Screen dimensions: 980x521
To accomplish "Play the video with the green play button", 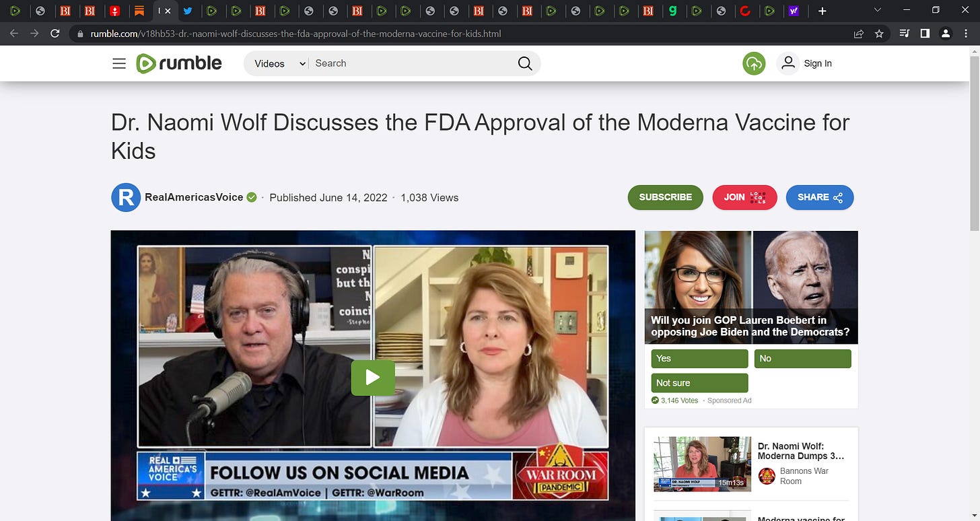I will (x=373, y=378).
